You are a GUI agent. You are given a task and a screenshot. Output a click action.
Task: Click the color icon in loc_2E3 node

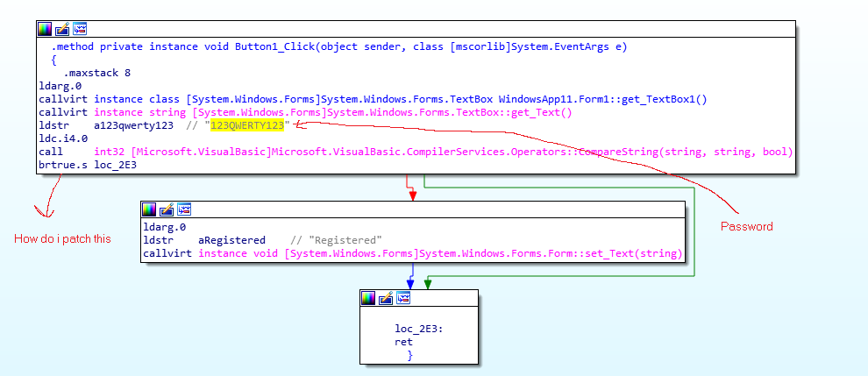(368, 298)
